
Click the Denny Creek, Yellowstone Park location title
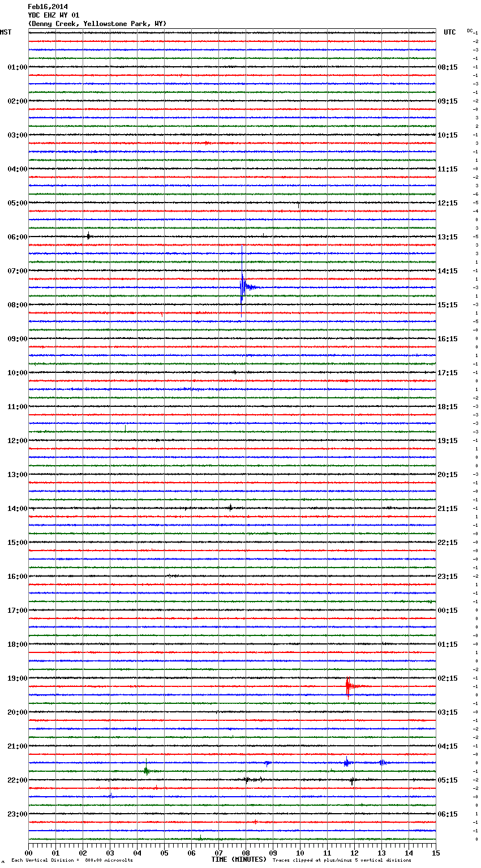97,24
